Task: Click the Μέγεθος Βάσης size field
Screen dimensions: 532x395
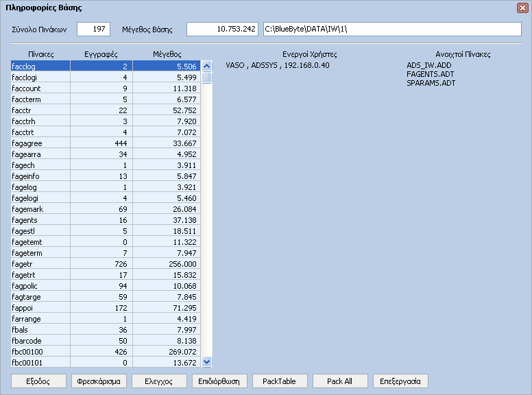Action: pyautogui.click(x=222, y=29)
